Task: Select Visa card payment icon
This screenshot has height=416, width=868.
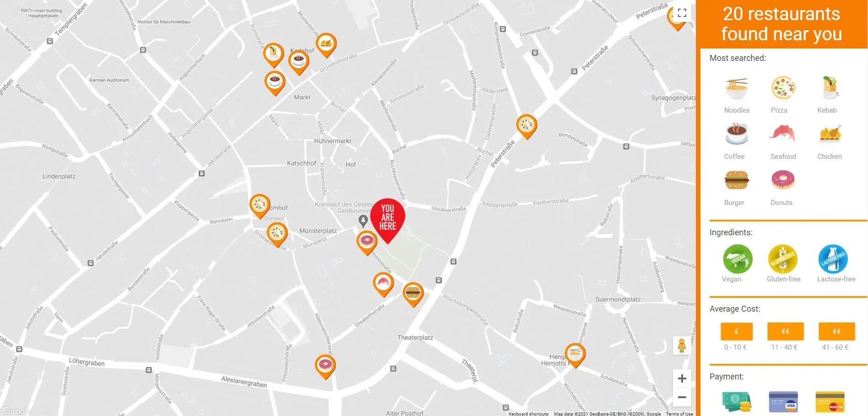Action: pos(783,402)
